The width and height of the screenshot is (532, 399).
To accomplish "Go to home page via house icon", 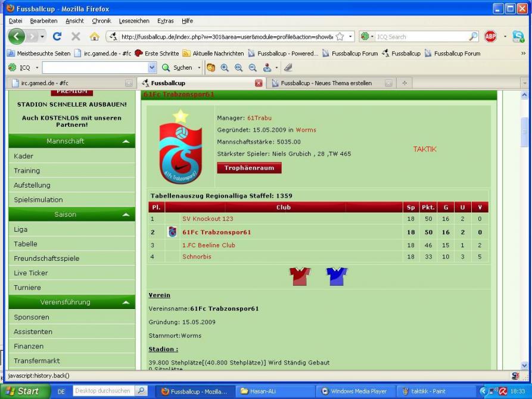I will click(94, 37).
